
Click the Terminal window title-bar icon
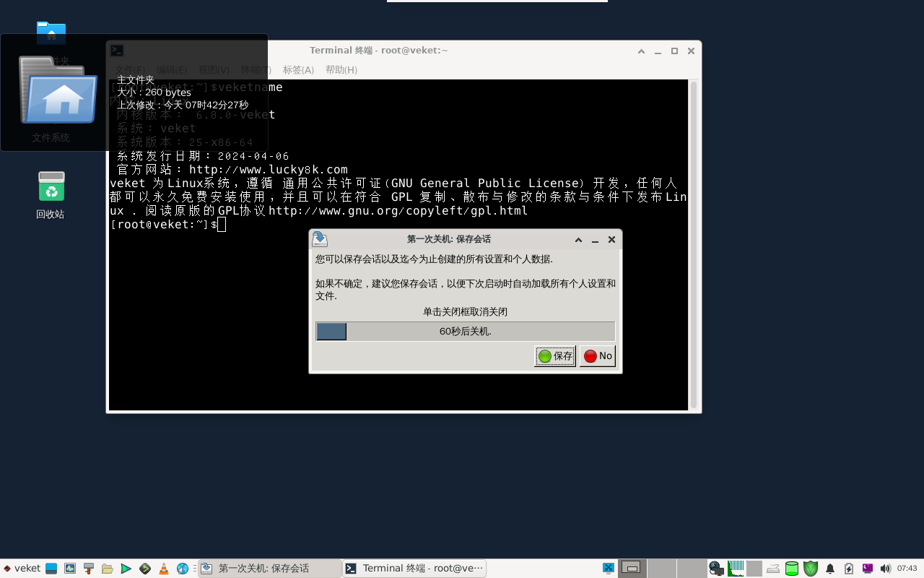[x=117, y=51]
